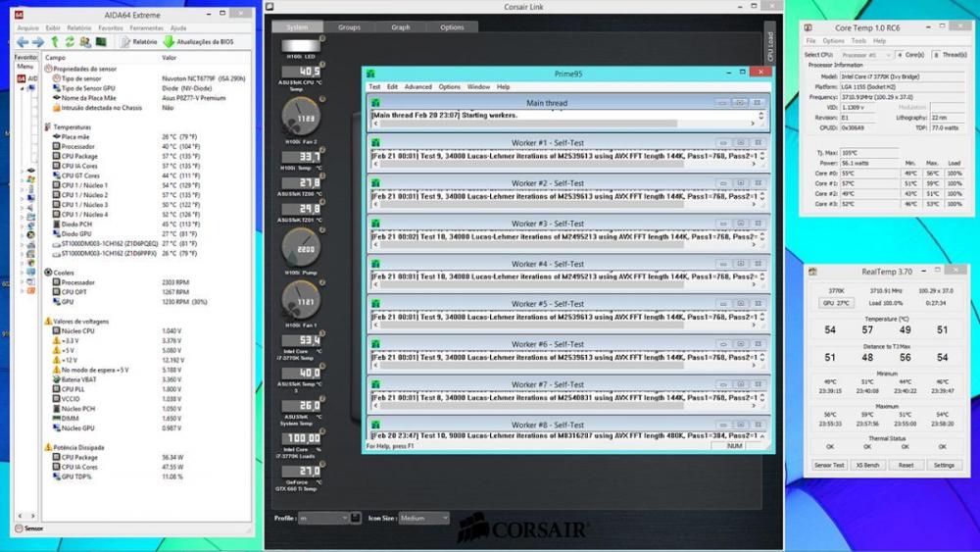
Task: Click save profile disk icon in Corsair Link
Action: coord(356,518)
